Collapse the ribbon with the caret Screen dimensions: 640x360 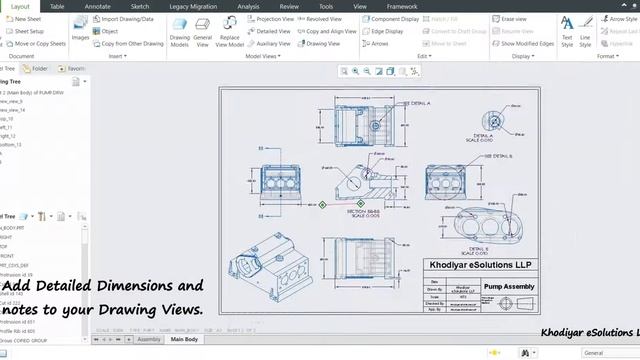click(624, 5)
